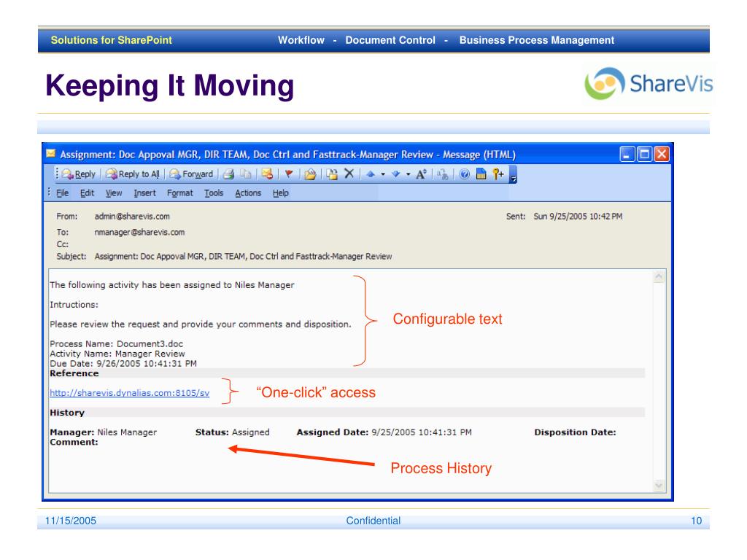Click the toolbar drag handle beside Reply
Viewport: 747px width, 560px height.
[x=57, y=174]
